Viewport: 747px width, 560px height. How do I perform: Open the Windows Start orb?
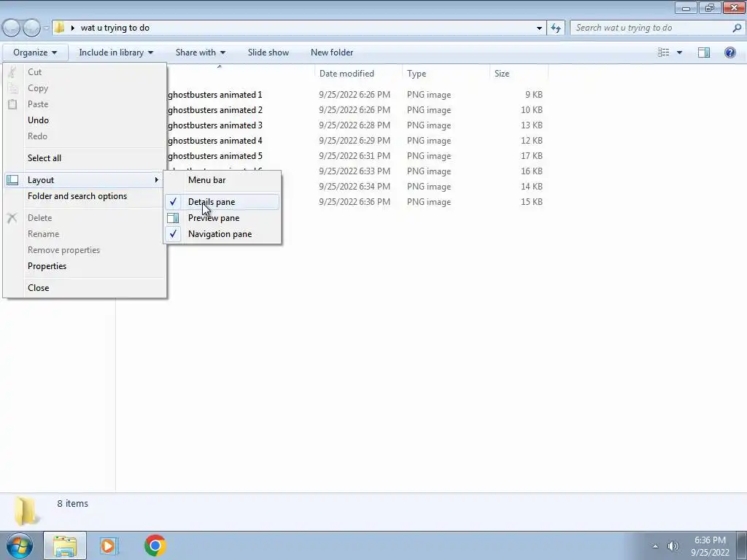point(19,545)
